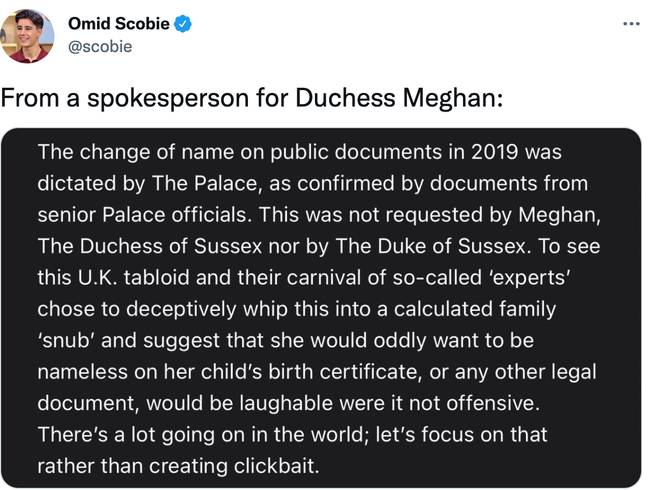Click the word 'snub' in the statement
This screenshot has width=648, height=490.
(x=64, y=340)
